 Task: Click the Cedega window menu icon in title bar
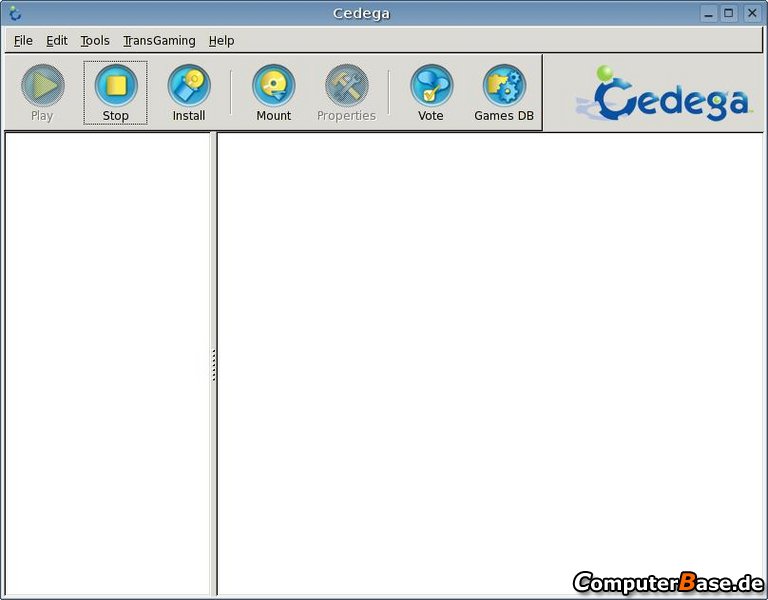pos(15,13)
